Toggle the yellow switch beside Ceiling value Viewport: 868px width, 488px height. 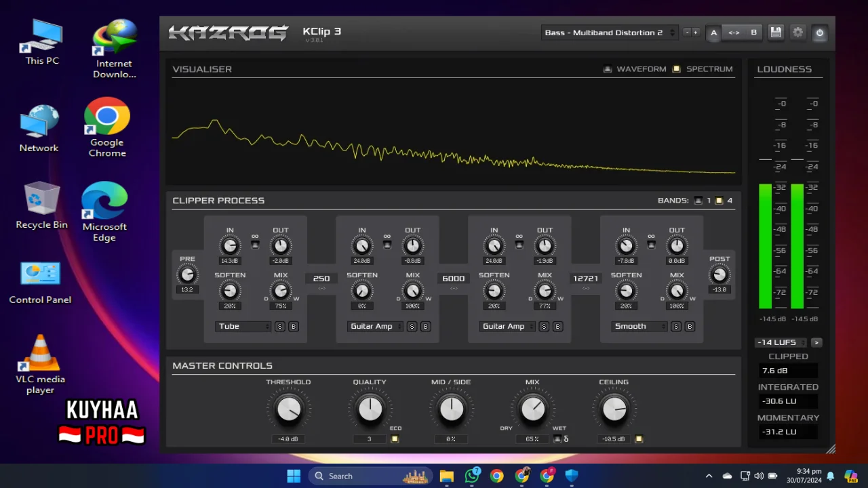point(638,439)
